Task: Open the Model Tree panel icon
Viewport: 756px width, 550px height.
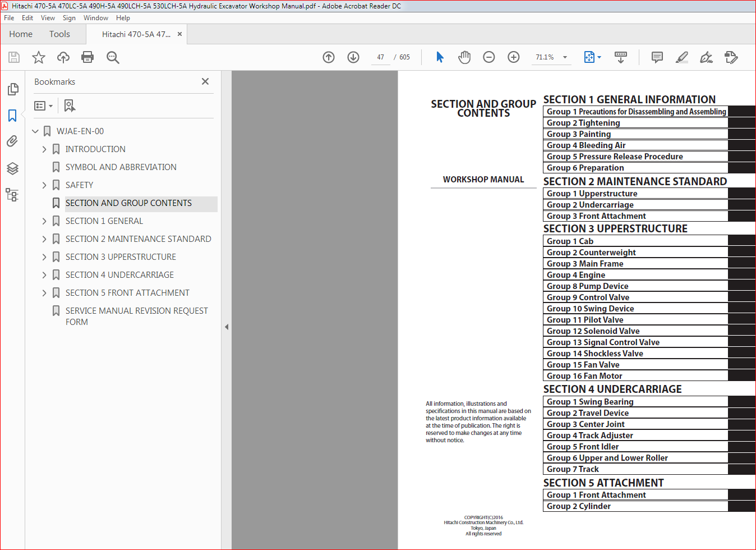Action: point(12,195)
